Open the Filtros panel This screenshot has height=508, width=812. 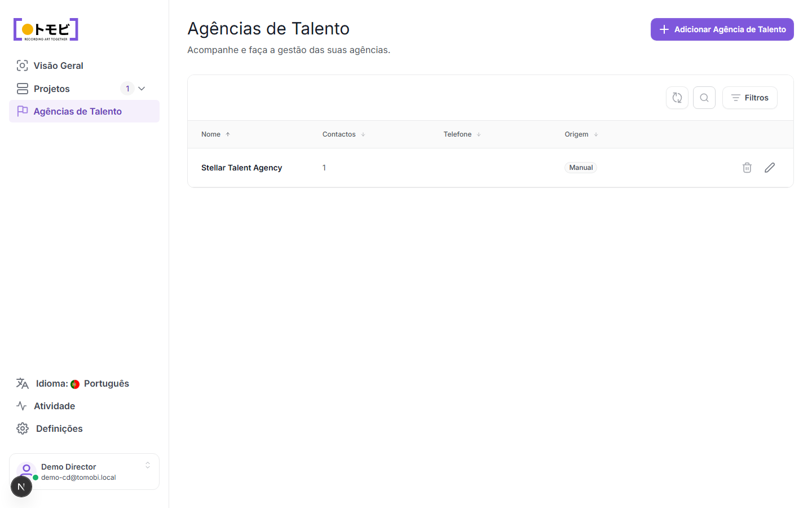pyautogui.click(x=750, y=98)
